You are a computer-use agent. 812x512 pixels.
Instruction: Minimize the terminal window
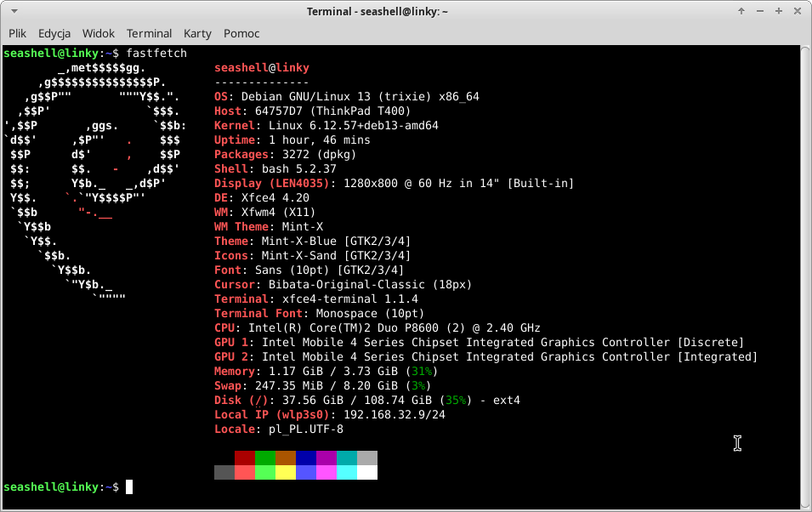pos(760,11)
